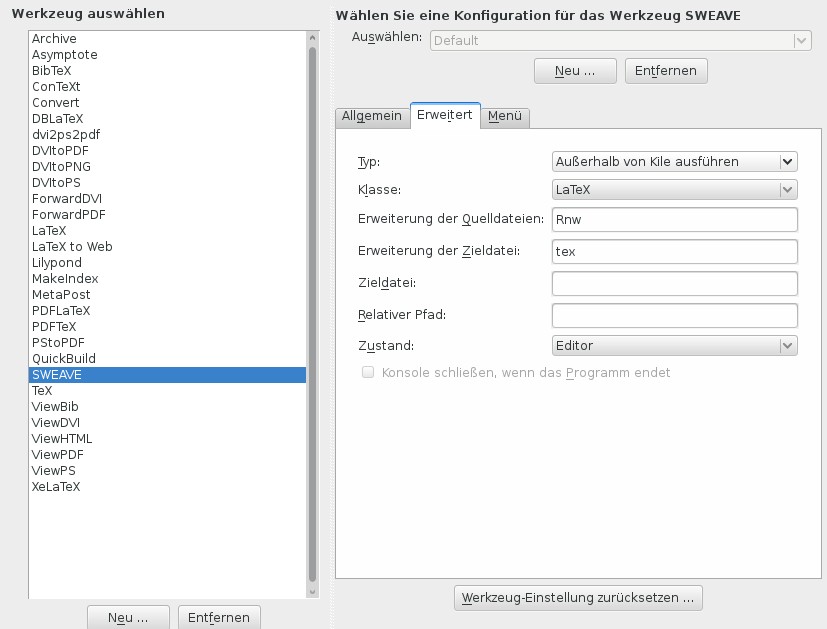Image resolution: width=827 pixels, height=629 pixels.
Task: Click the Zieldatei input field
Action: [675, 284]
